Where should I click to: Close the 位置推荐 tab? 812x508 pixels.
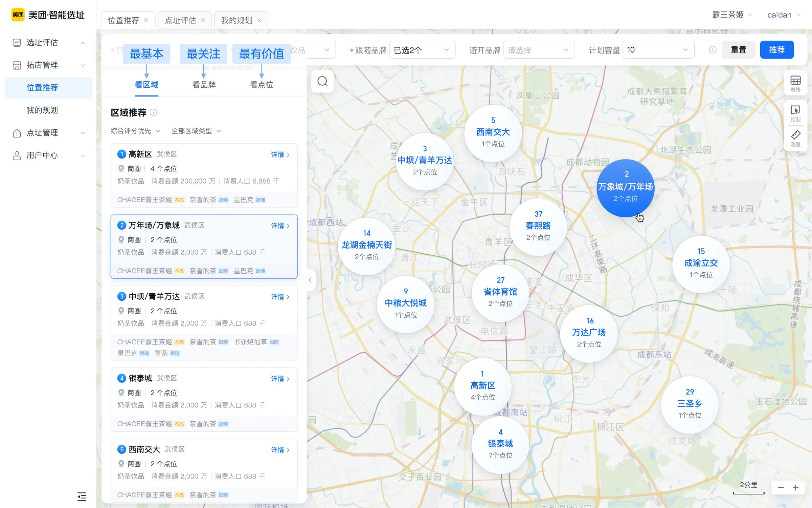[x=146, y=20]
